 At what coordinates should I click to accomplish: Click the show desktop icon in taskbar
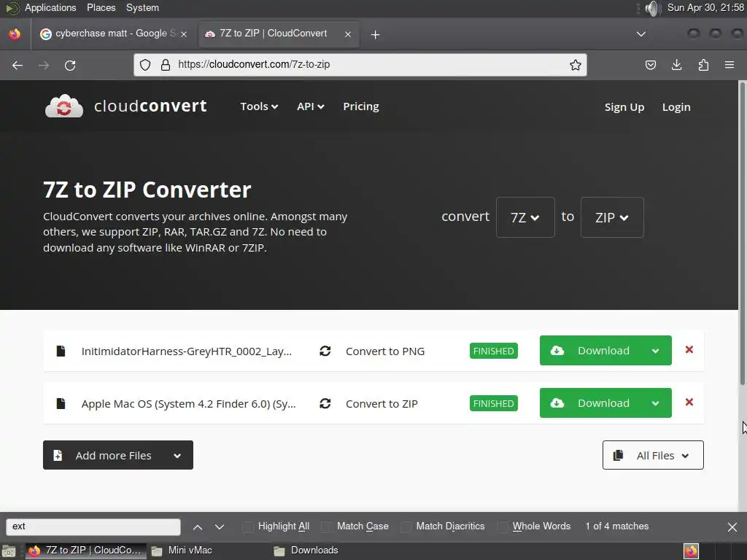pyautogui.click(x=9, y=551)
